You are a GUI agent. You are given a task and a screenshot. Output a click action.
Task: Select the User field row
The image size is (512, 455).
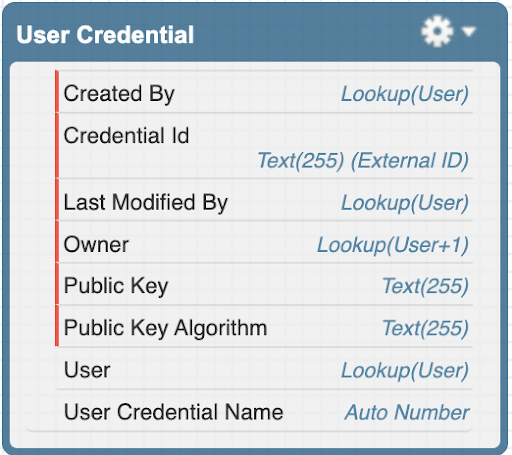(264, 368)
